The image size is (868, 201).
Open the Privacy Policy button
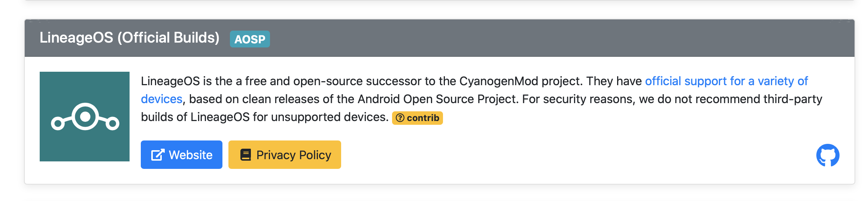[285, 155]
